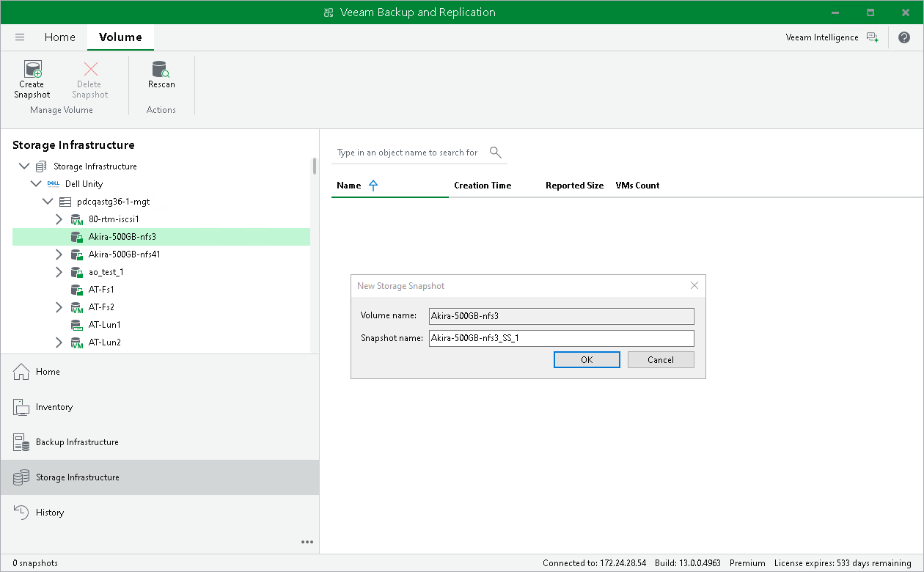Image resolution: width=924 pixels, height=572 pixels.
Task: Click the Akira-500GB-nfs3 volume icon
Action: coord(76,237)
